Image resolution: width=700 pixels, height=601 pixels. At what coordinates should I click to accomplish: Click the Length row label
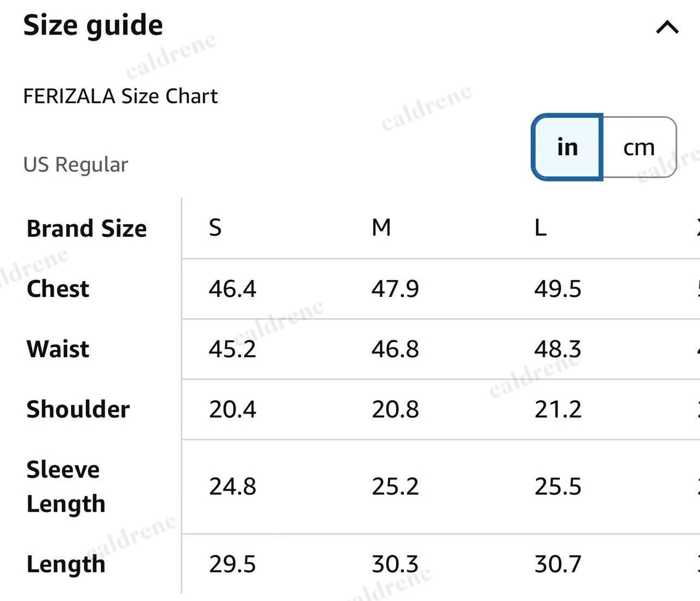pos(66,564)
